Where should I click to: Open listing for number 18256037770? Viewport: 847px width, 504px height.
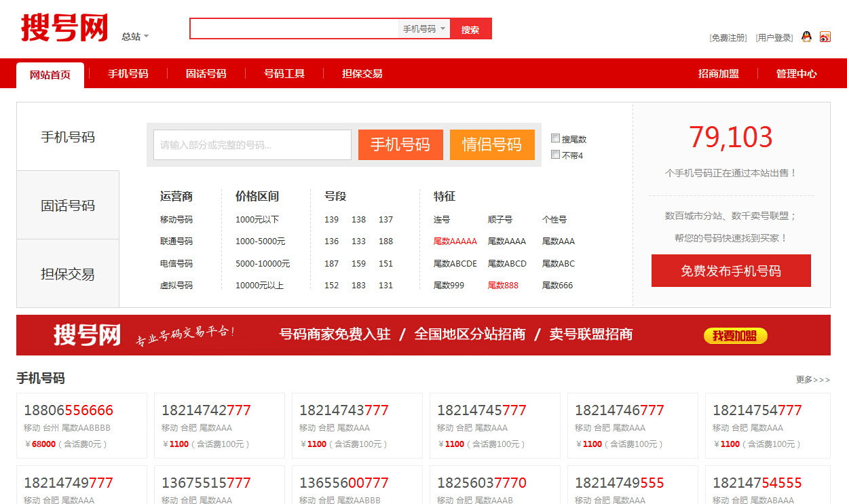(x=482, y=483)
